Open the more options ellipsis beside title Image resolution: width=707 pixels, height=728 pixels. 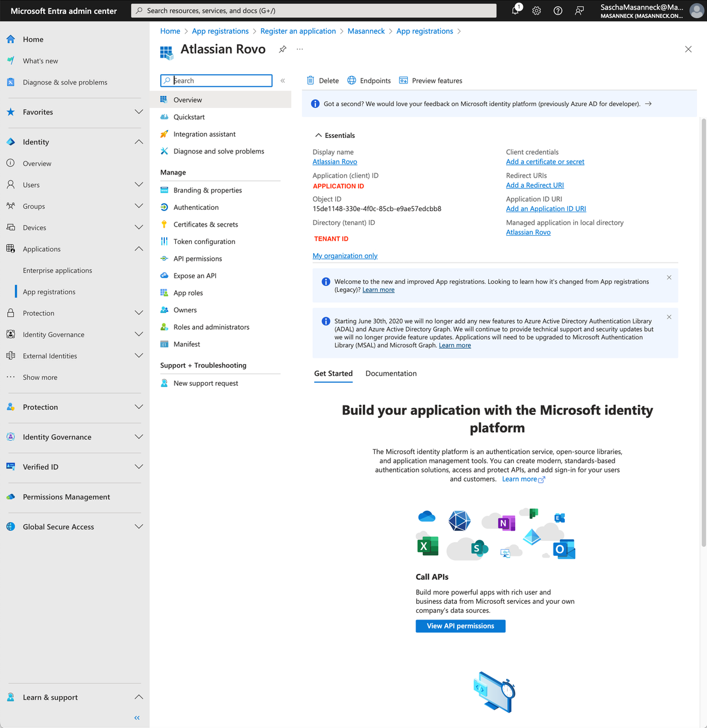pos(300,49)
